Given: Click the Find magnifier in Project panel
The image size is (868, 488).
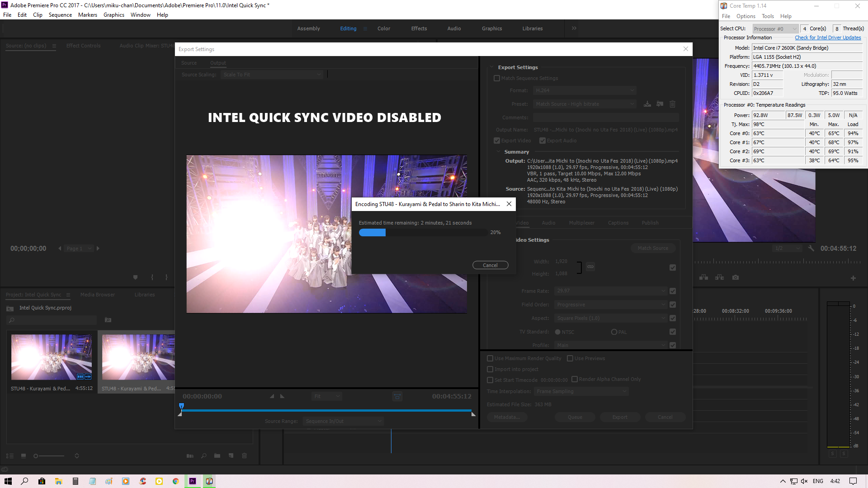Looking at the screenshot, I should 204,456.
